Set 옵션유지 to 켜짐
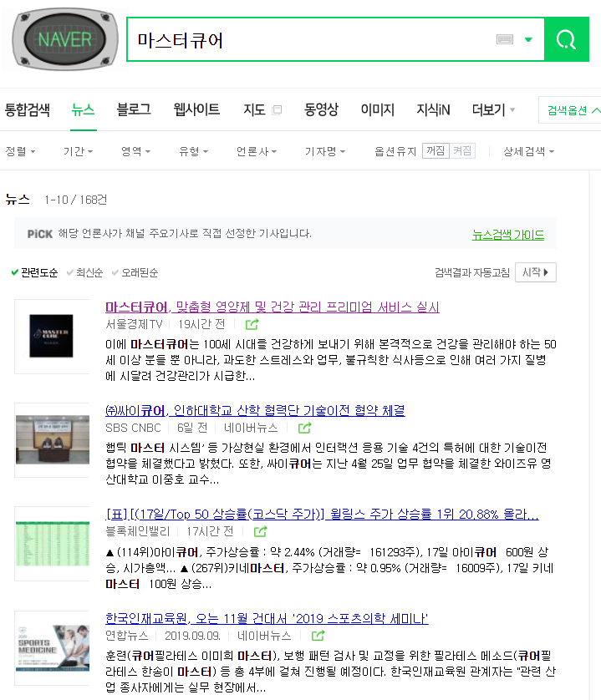Viewport: 601px width, 700px height. coord(462,151)
